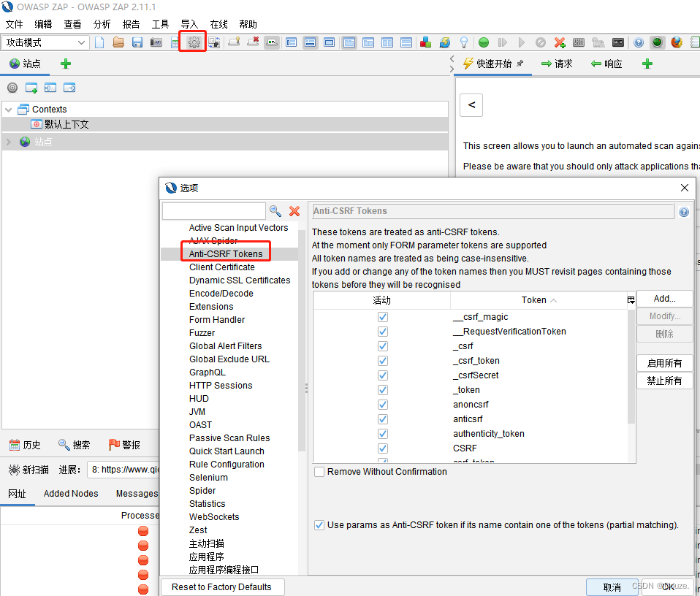Click the New Session toolbar icon
The image size is (700, 596).
coord(99,42)
